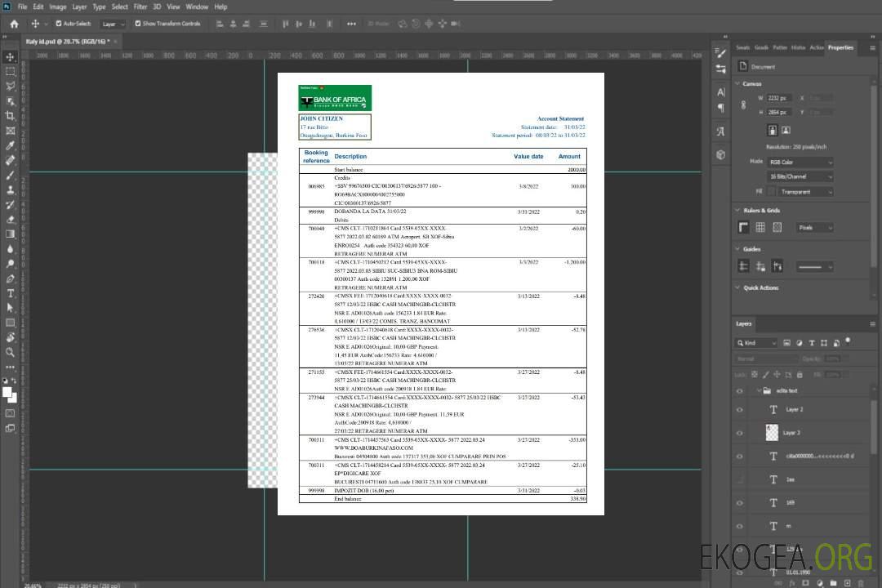This screenshot has width=882, height=588.
Task: Collapse the Quick Actions section header
Action: [738, 287]
